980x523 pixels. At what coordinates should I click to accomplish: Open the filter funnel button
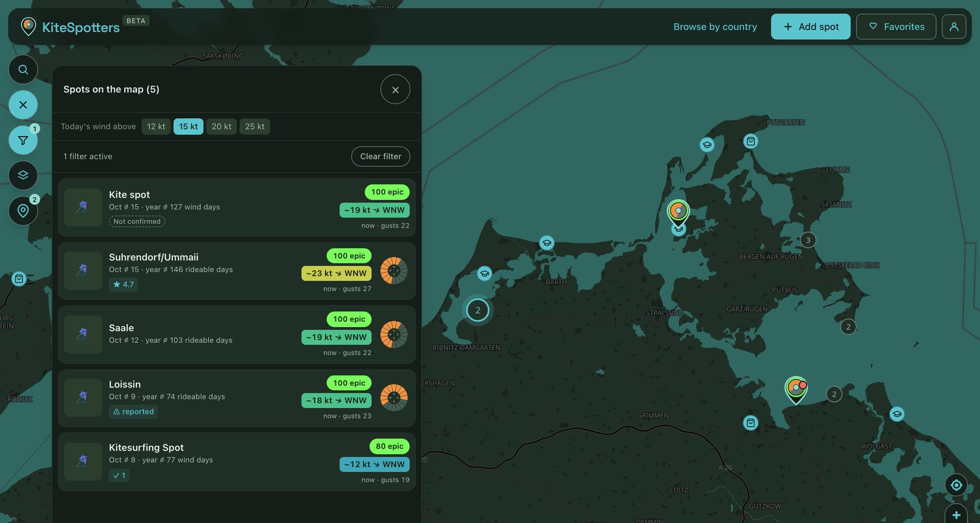pyautogui.click(x=23, y=140)
